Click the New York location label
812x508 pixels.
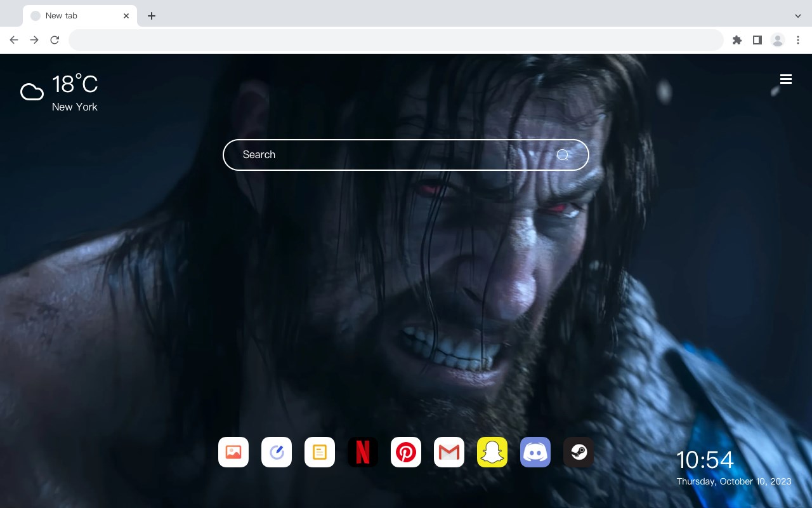click(75, 107)
